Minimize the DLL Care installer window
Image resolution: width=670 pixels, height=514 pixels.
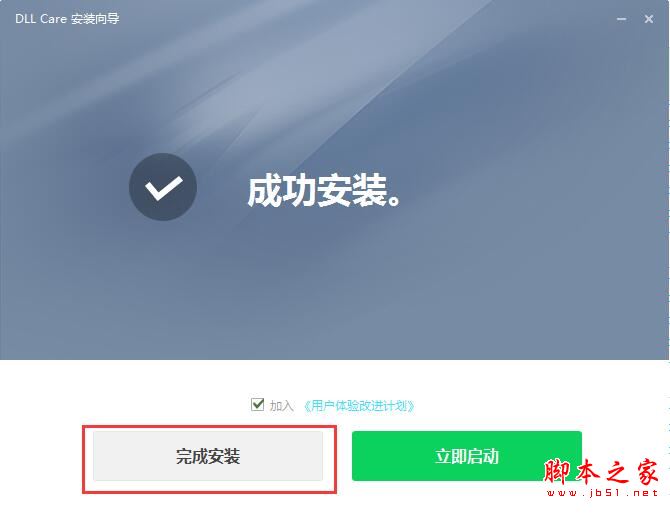coord(621,19)
